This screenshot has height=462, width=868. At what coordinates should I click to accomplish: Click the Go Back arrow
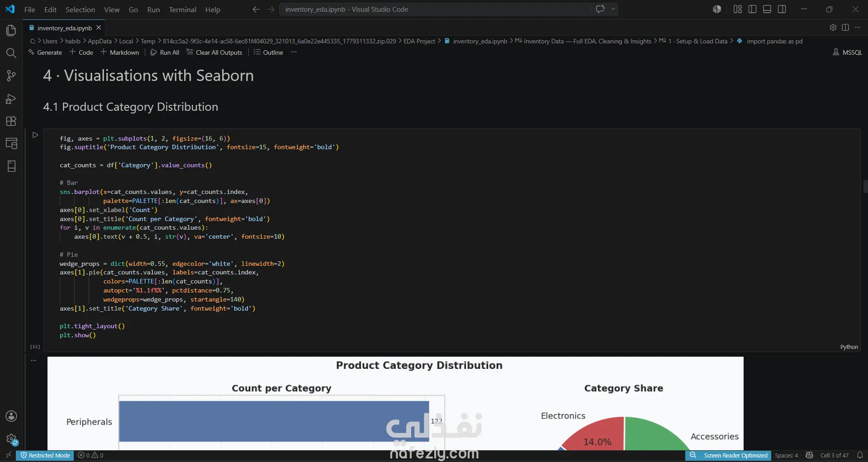click(x=256, y=9)
